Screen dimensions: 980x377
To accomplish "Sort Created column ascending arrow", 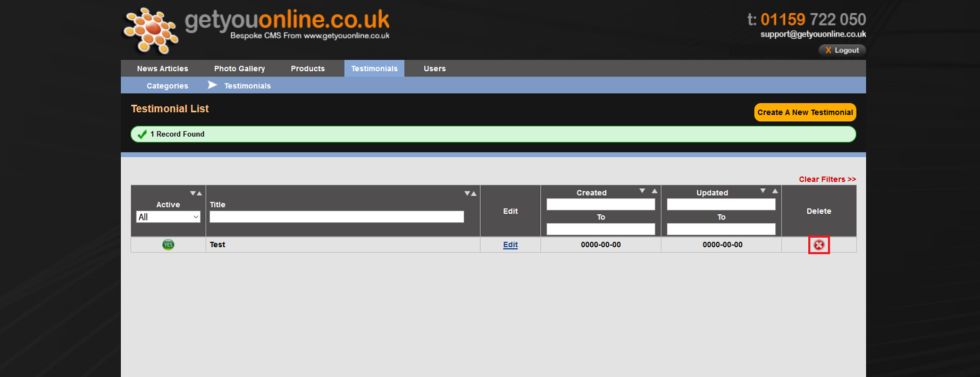I will point(655,190).
